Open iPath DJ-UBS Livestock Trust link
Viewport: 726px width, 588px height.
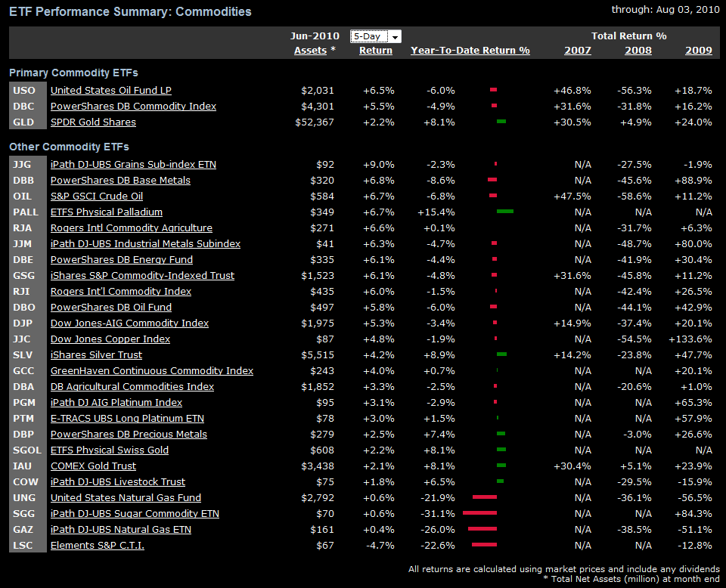(x=118, y=482)
